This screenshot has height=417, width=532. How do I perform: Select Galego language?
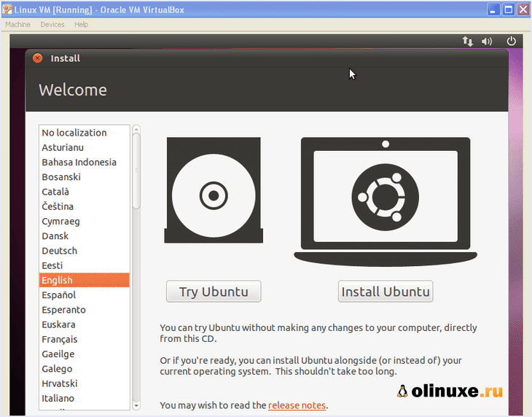click(84, 369)
